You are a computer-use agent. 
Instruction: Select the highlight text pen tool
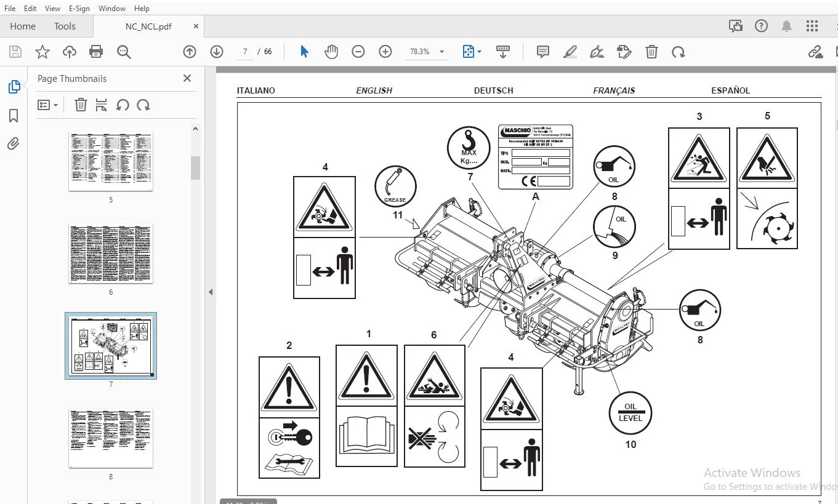click(x=570, y=52)
